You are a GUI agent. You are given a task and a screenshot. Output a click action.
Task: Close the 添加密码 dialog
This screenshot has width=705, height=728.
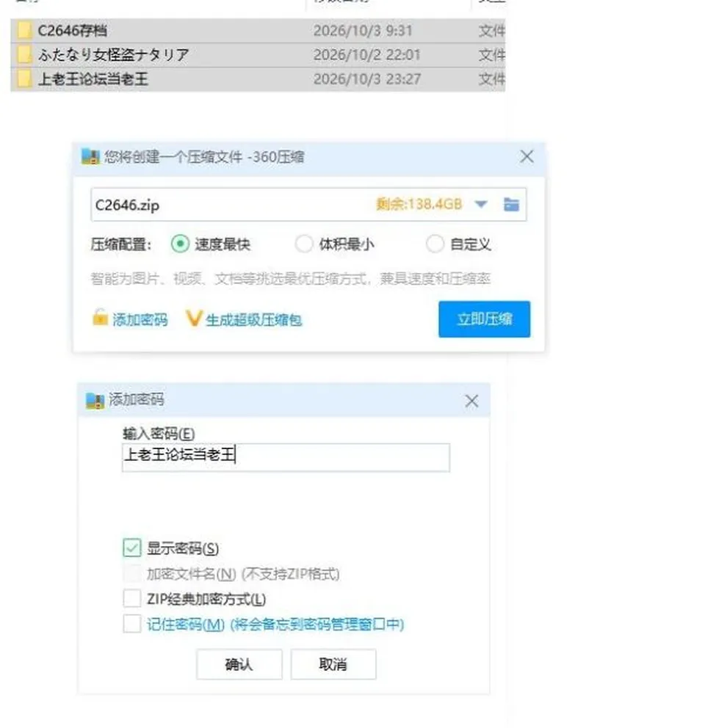coord(471,401)
